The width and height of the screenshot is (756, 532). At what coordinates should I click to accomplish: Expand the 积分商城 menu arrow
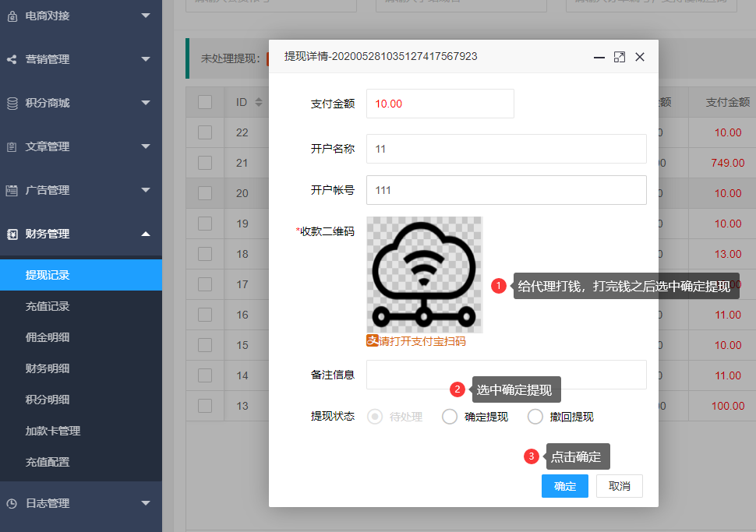click(146, 103)
